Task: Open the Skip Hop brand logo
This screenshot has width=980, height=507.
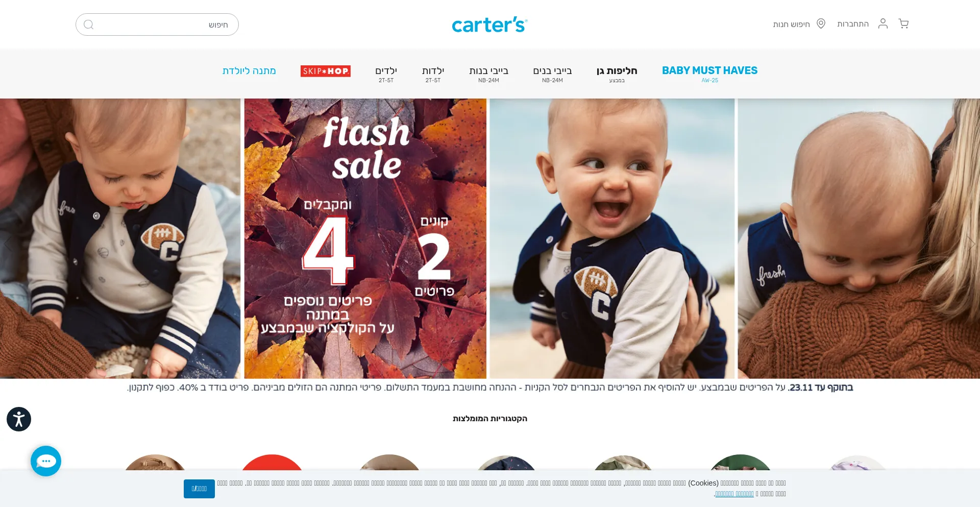Action: pos(326,71)
